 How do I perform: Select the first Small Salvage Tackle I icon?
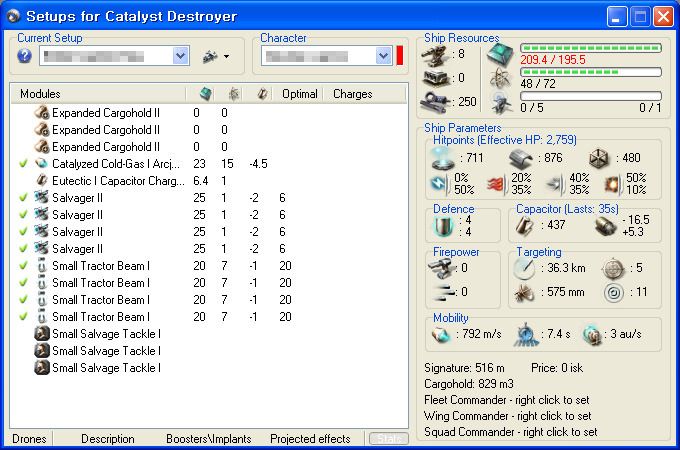pyautogui.click(x=42, y=333)
